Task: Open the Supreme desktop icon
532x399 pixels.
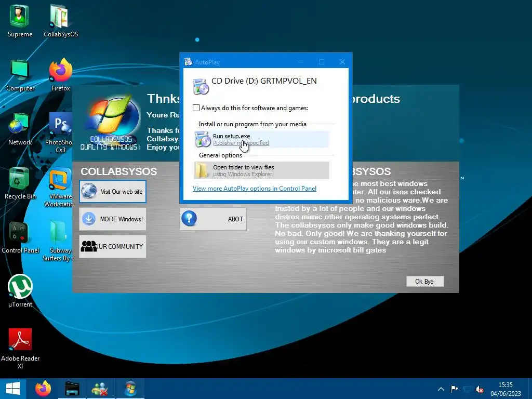Action: [20, 21]
